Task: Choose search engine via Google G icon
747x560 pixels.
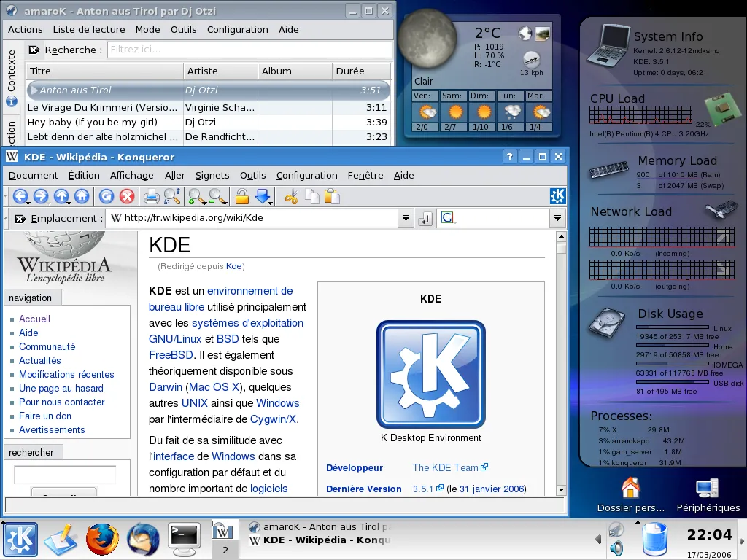Action: tap(447, 218)
